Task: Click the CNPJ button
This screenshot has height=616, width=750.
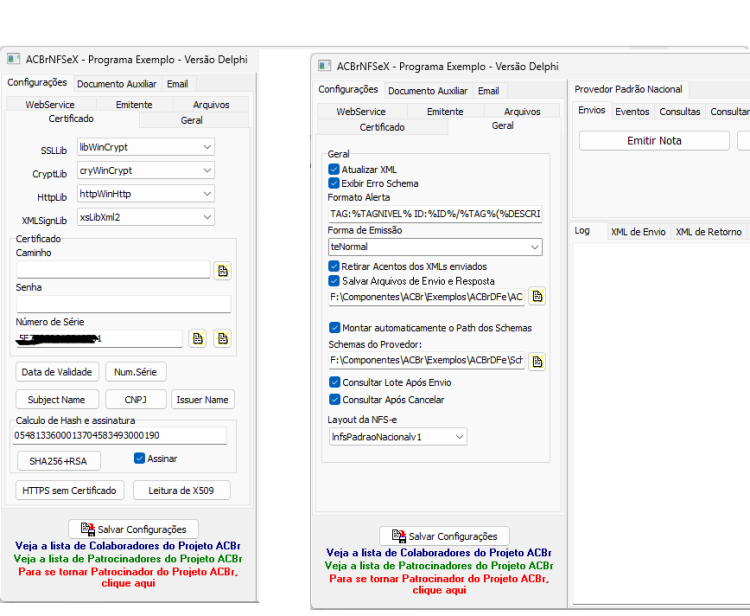Action: click(135, 399)
